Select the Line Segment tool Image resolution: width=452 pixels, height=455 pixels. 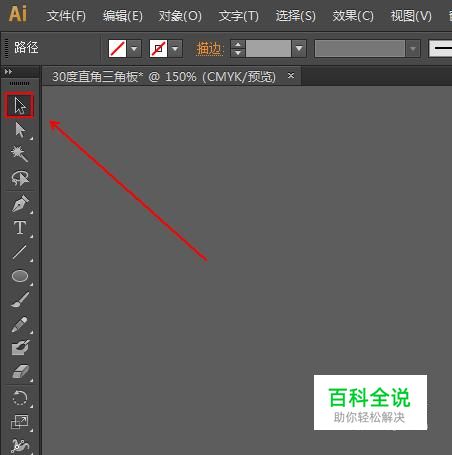[x=20, y=252]
